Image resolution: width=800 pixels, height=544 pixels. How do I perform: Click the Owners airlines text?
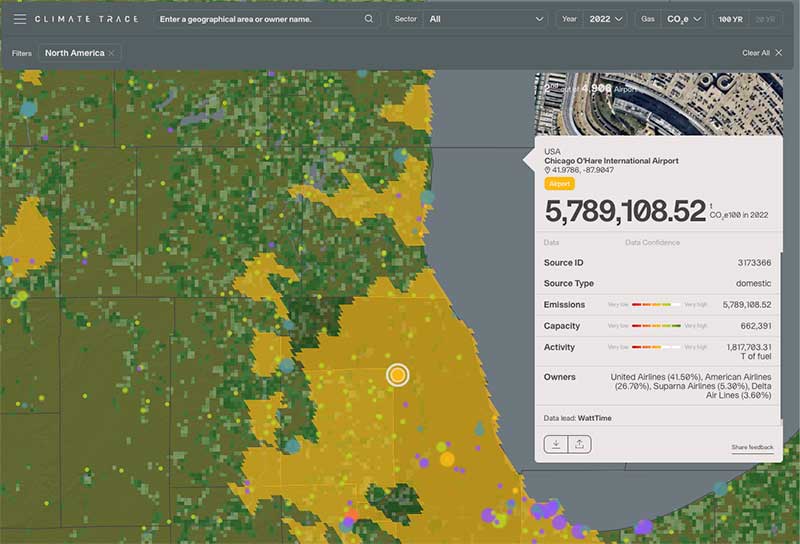690,386
